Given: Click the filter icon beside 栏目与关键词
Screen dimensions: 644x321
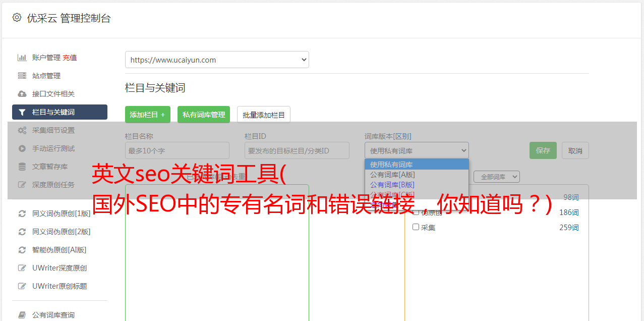Looking at the screenshot, I should tap(22, 112).
